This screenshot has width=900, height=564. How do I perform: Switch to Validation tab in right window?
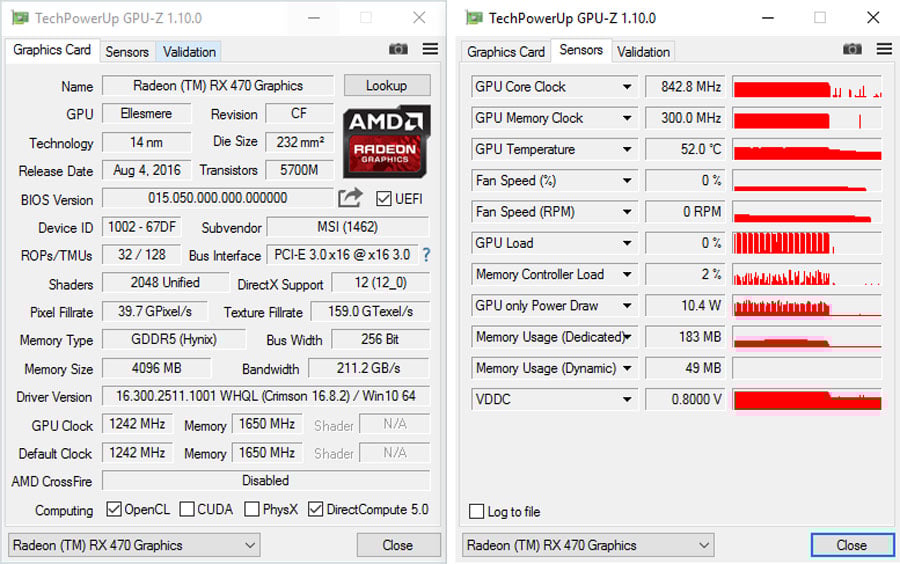coord(643,52)
